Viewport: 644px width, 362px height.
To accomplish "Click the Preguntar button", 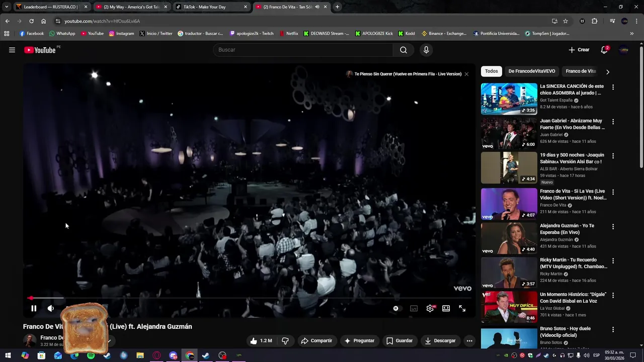I will (x=359, y=340).
